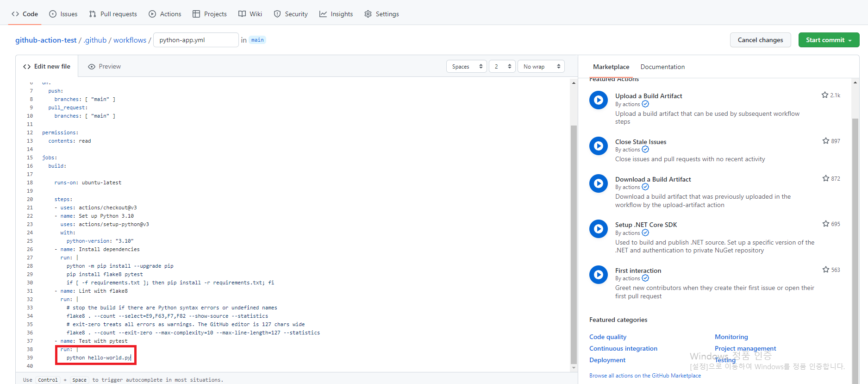
Task: Click Download a Build Artifact icon
Action: tap(599, 183)
